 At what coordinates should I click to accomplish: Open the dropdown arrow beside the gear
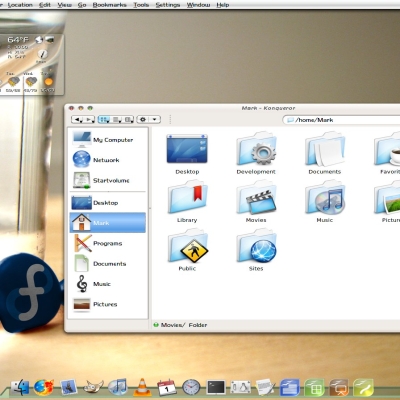click(155, 119)
